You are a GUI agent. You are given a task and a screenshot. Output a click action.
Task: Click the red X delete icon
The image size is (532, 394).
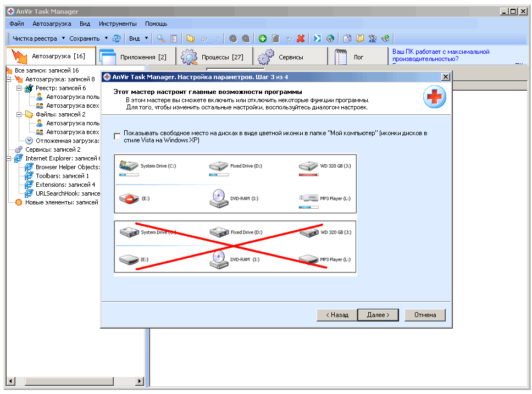coord(301,38)
